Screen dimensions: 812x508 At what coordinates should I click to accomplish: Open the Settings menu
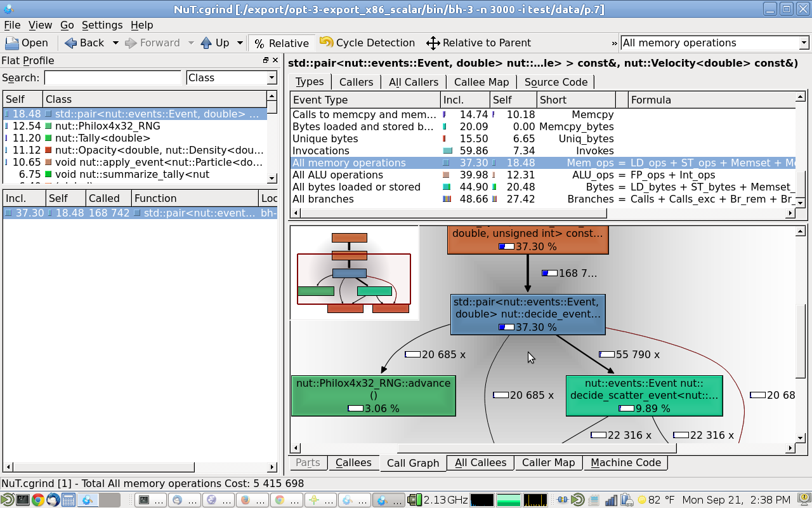101,25
